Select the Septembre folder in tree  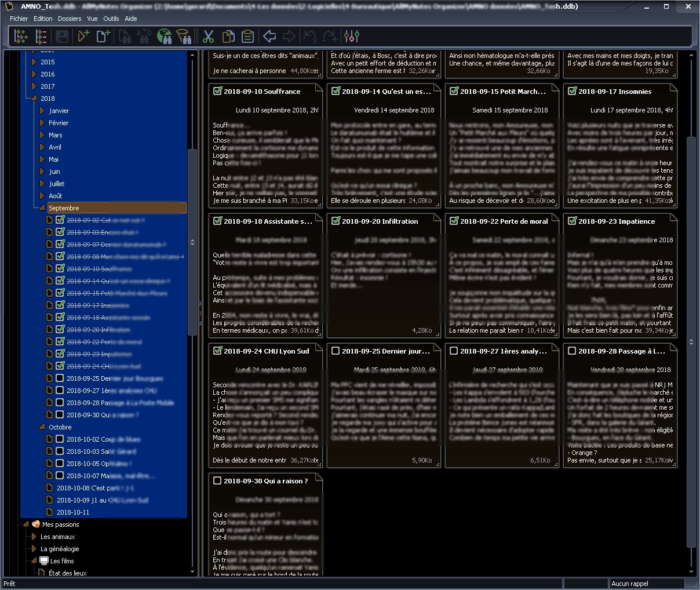64,208
